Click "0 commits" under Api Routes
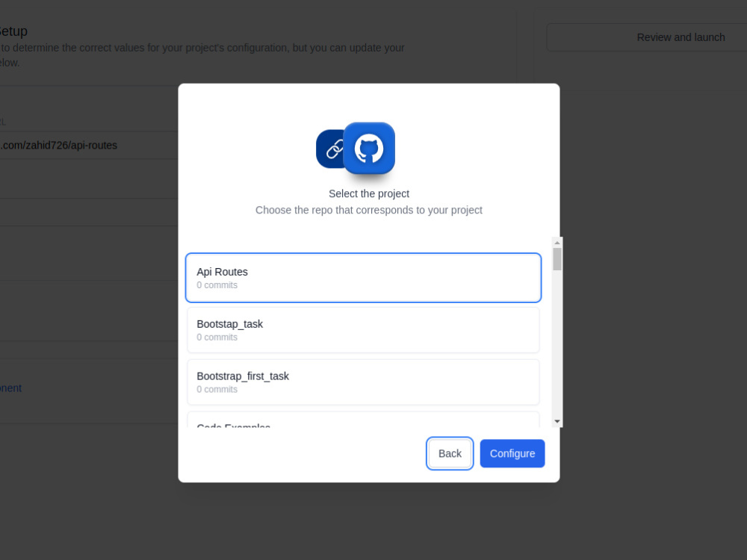The width and height of the screenshot is (747, 560). tap(217, 285)
